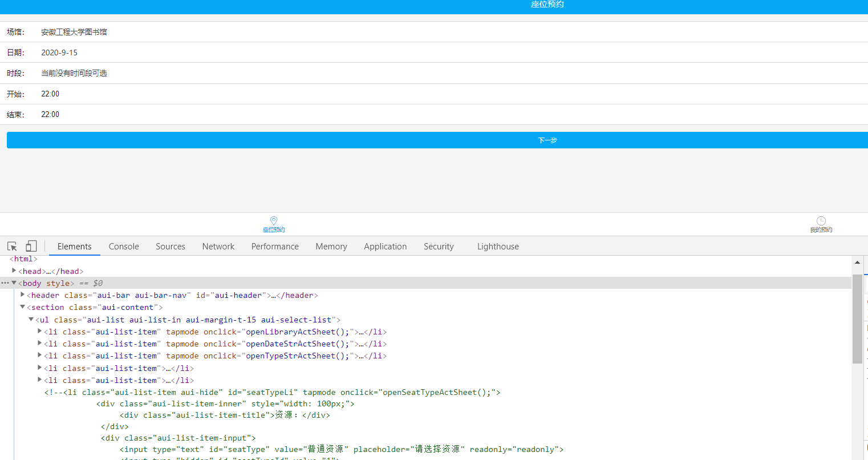
Task: Select the aui-list-item-title 资源 line
Action: (x=225, y=415)
